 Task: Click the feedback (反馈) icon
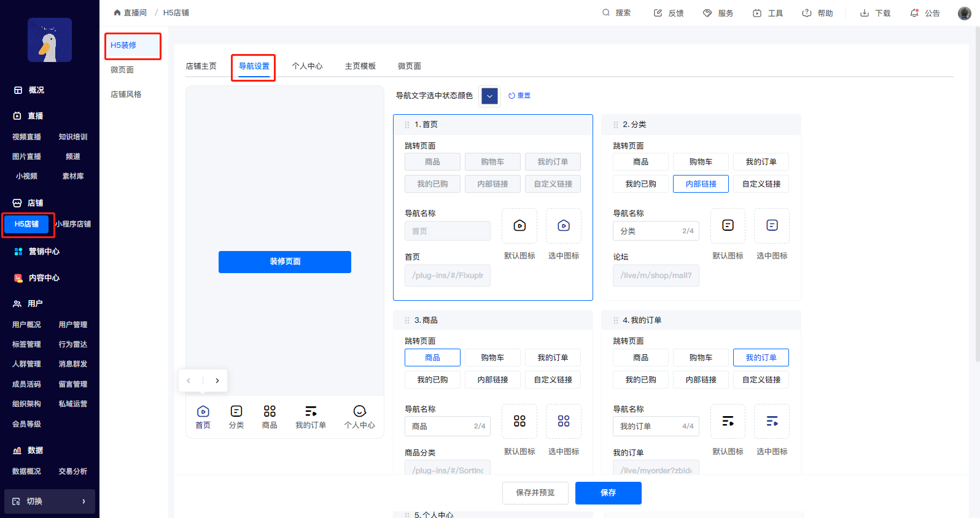pos(658,13)
